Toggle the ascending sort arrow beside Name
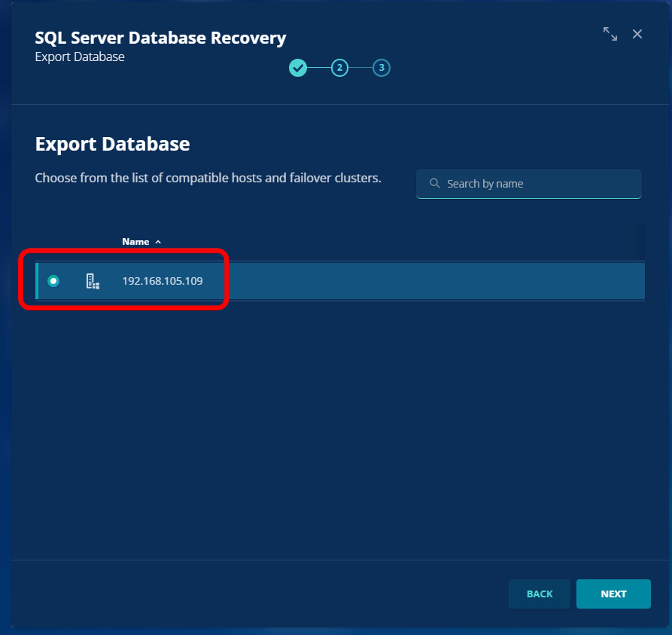 point(158,242)
